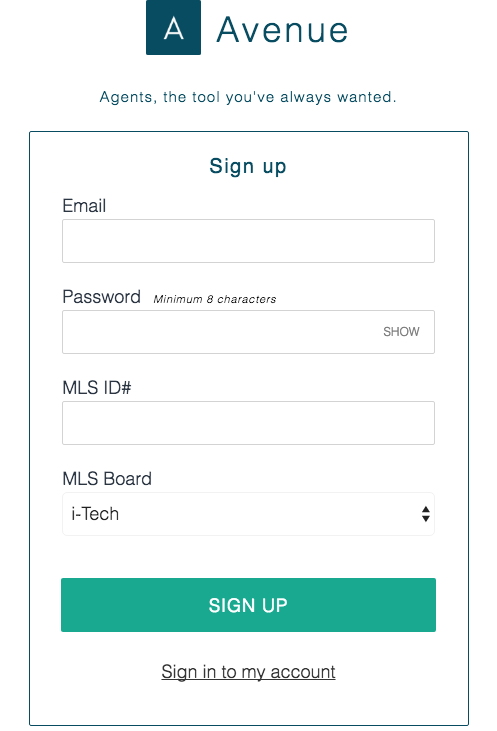Click the Password field label
497x731 pixels.
[102, 297]
